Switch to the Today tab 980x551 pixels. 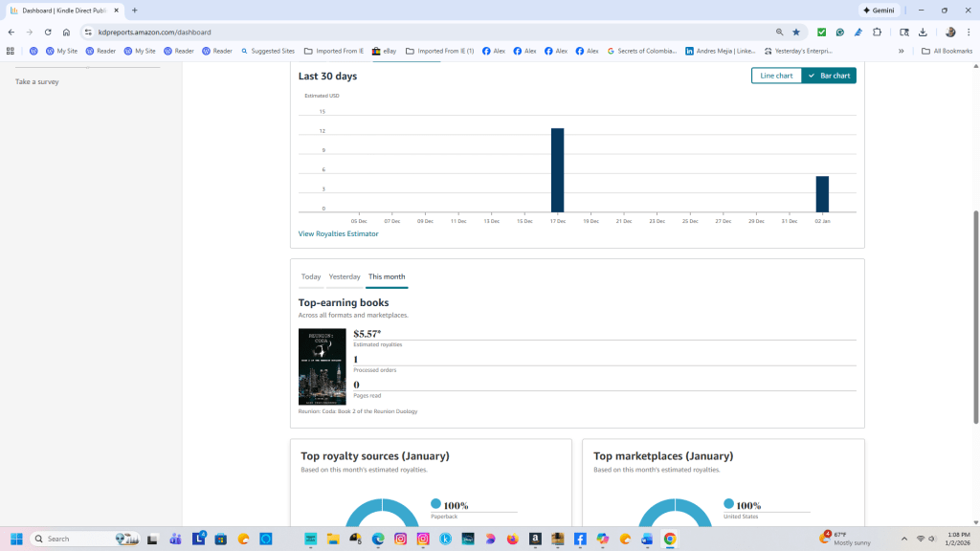coord(311,276)
